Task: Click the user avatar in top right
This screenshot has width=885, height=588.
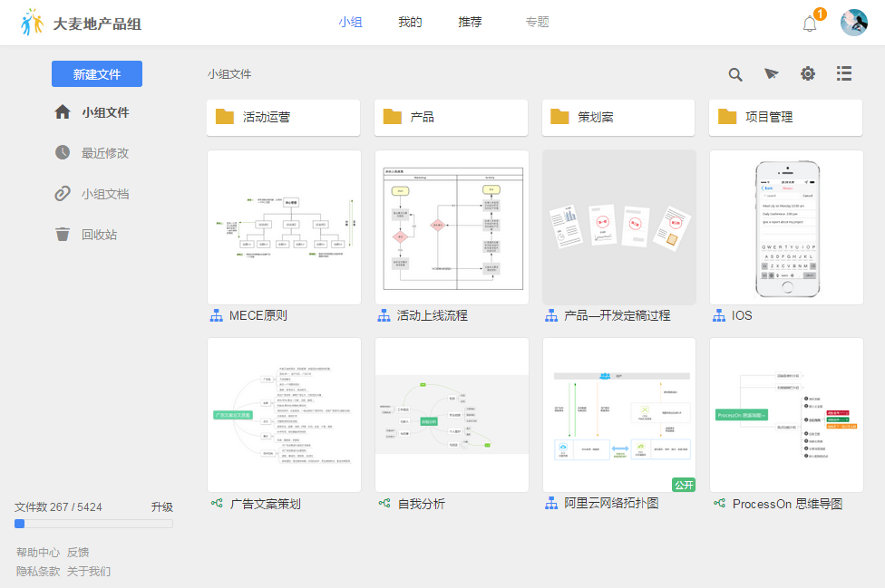Action: (x=853, y=23)
